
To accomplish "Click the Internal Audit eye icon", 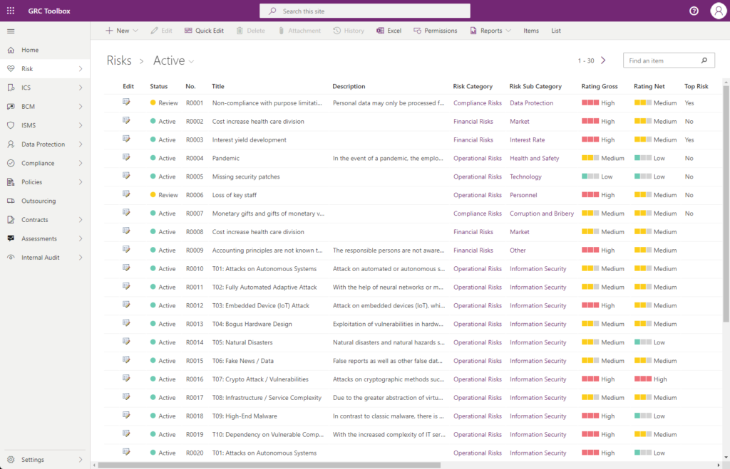I will tap(11, 258).
